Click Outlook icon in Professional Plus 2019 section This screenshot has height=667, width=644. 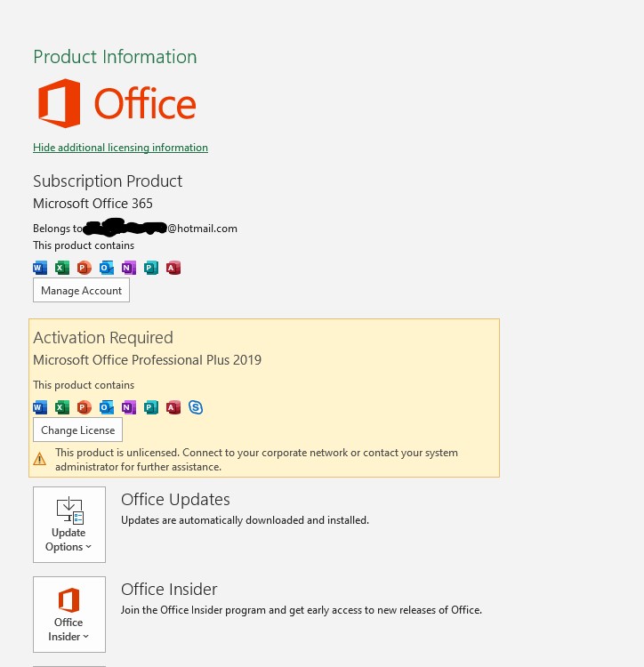107,407
